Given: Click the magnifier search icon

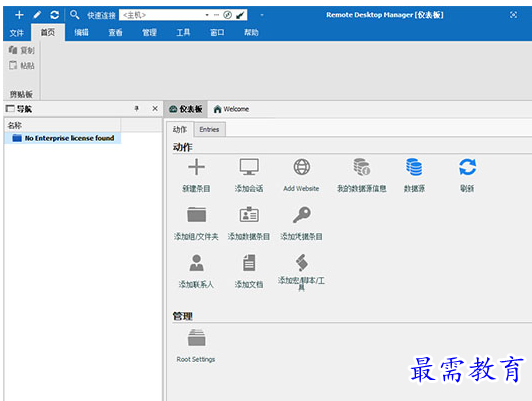Looking at the screenshot, I should pos(74,15).
